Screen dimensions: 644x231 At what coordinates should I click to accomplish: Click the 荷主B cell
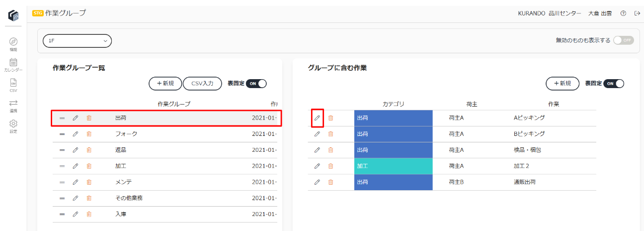click(x=456, y=182)
